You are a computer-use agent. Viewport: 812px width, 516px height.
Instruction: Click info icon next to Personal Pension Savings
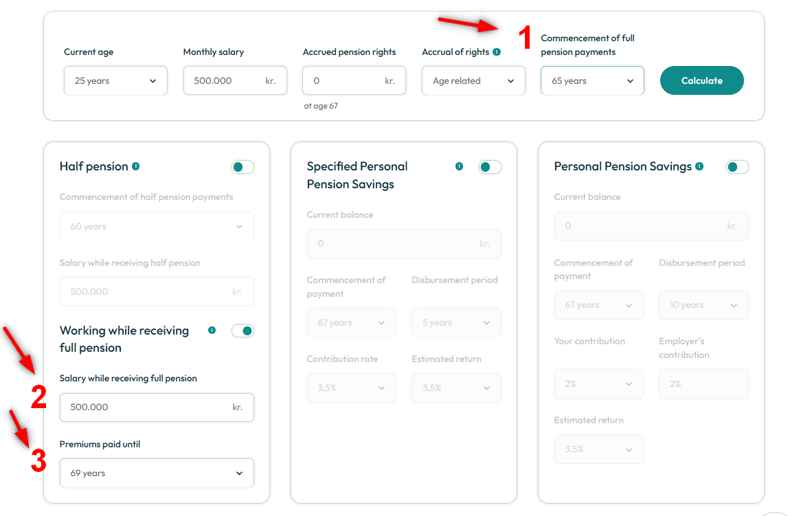[699, 166]
